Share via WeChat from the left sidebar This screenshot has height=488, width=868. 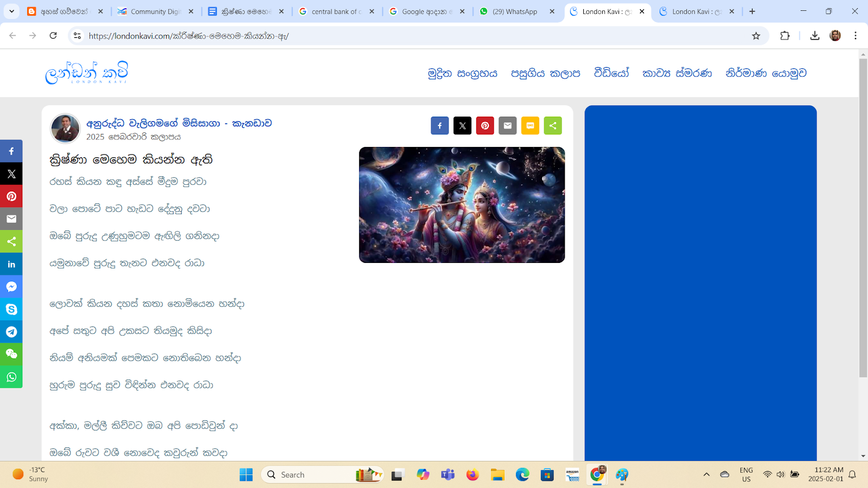pos(11,355)
